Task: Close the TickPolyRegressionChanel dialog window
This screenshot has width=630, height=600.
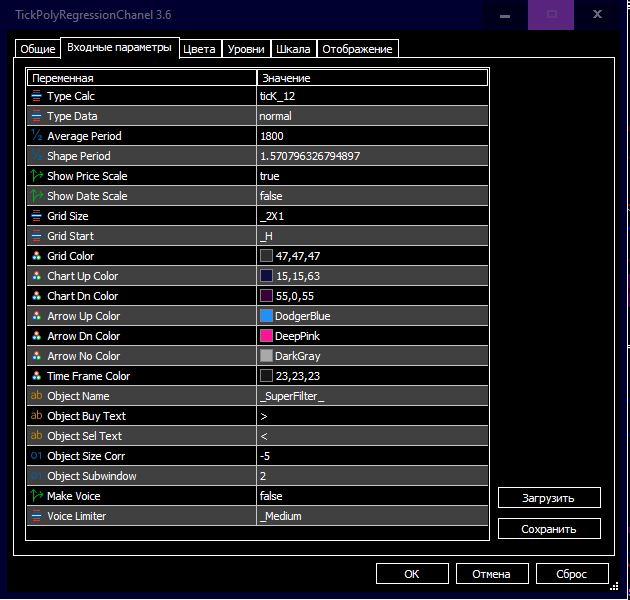Action: pyautogui.click(x=597, y=14)
